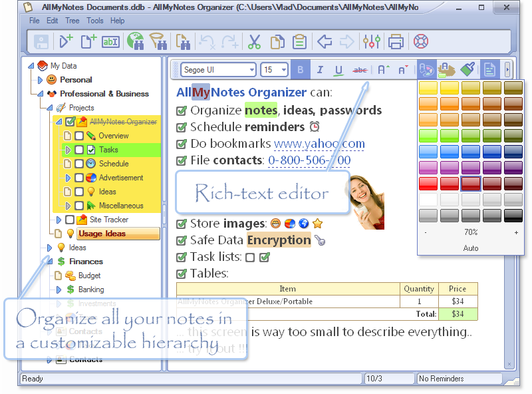This screenshot has width=532, height=394.
Task: Click the text color palette icon
Action: click(426, 70)
